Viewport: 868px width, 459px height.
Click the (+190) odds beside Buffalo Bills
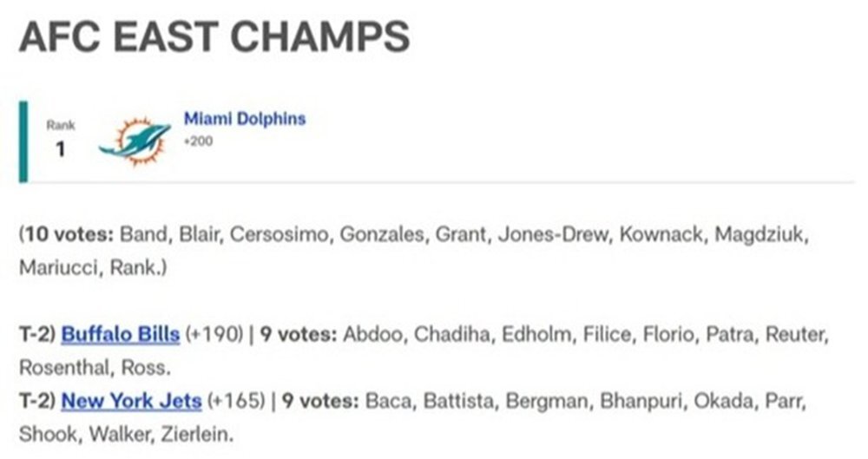coord(214,334)
